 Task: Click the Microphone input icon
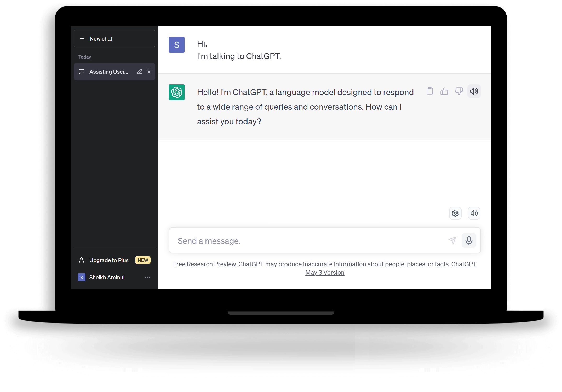coord(469,240)
